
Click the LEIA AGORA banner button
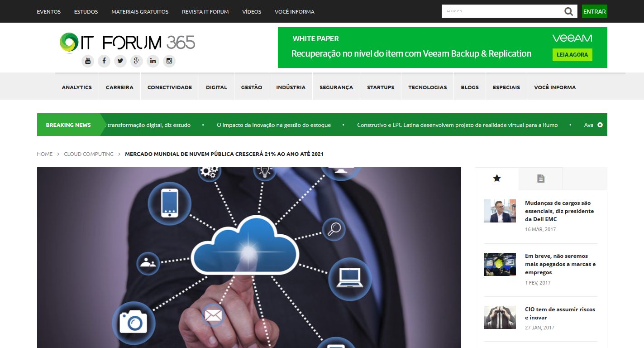click(x=572, y=55)
